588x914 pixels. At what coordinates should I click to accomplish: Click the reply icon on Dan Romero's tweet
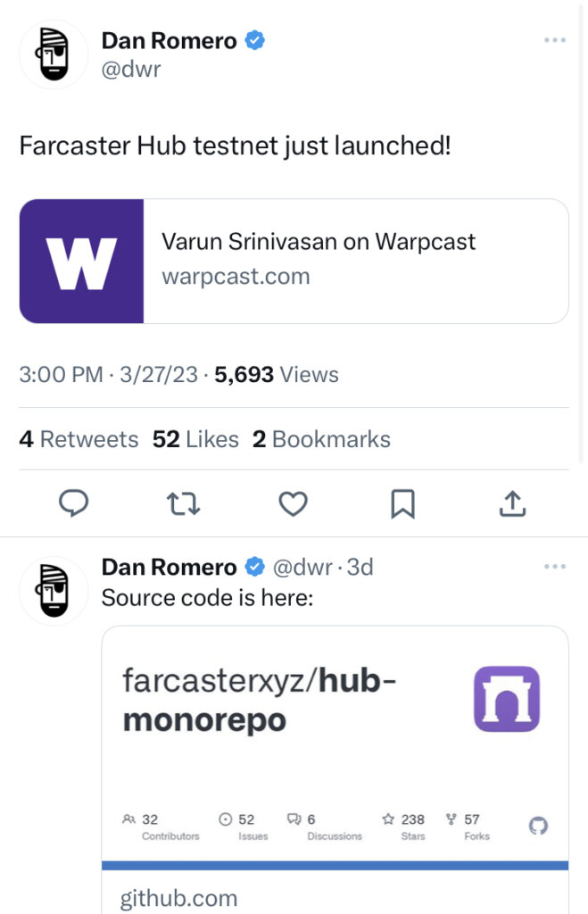[74, 503]
